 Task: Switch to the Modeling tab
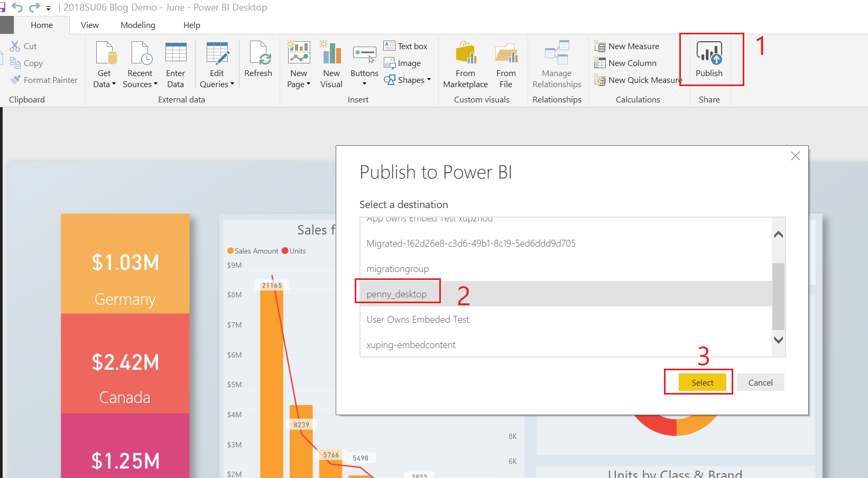138,25
